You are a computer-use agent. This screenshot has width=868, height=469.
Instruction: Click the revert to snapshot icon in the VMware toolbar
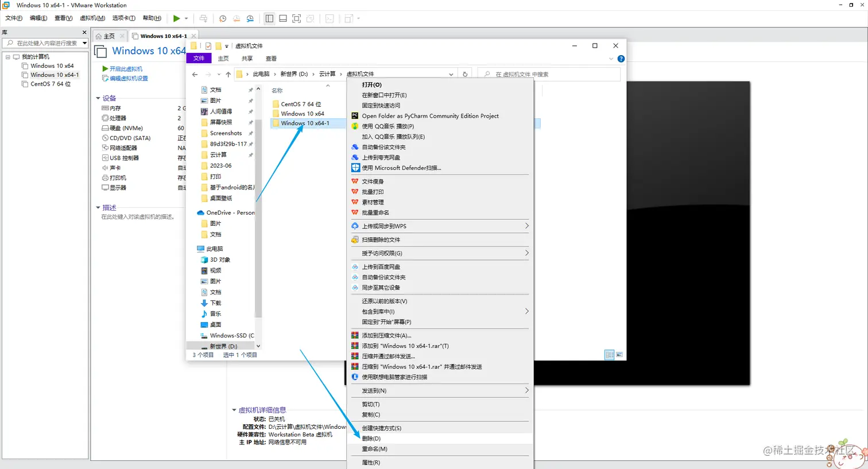237,18
